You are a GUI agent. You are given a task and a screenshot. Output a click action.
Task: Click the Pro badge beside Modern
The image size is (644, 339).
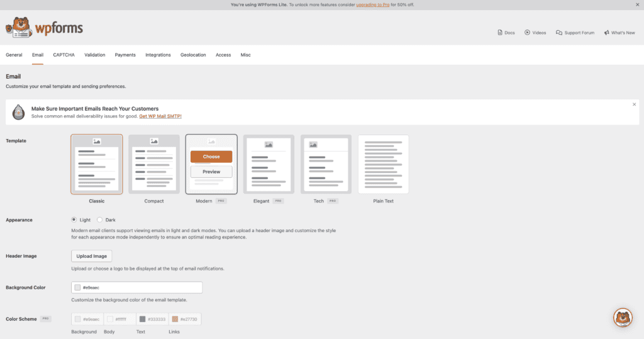tap(221, 201)
